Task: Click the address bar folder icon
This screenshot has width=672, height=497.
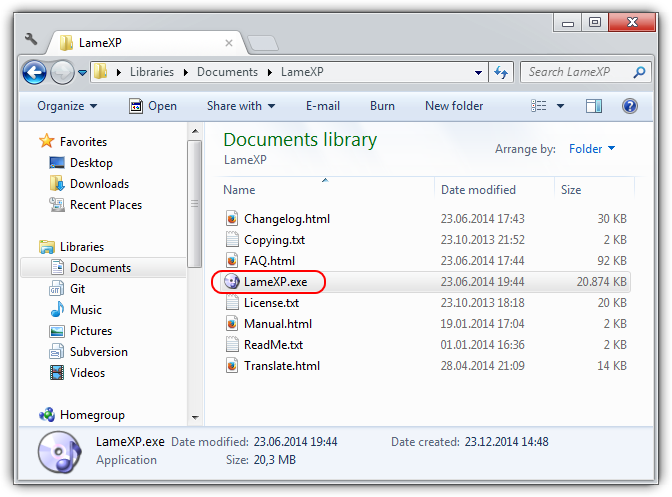Action: (101, 72)
